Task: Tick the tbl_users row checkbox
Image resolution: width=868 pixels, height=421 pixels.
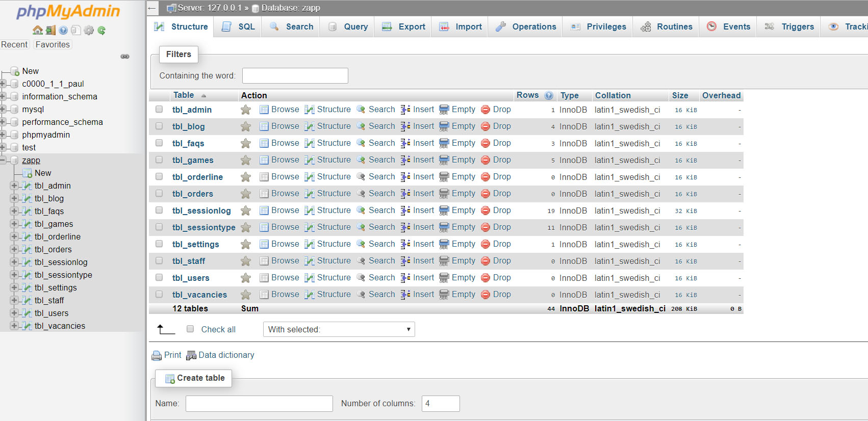Action: 159,278
